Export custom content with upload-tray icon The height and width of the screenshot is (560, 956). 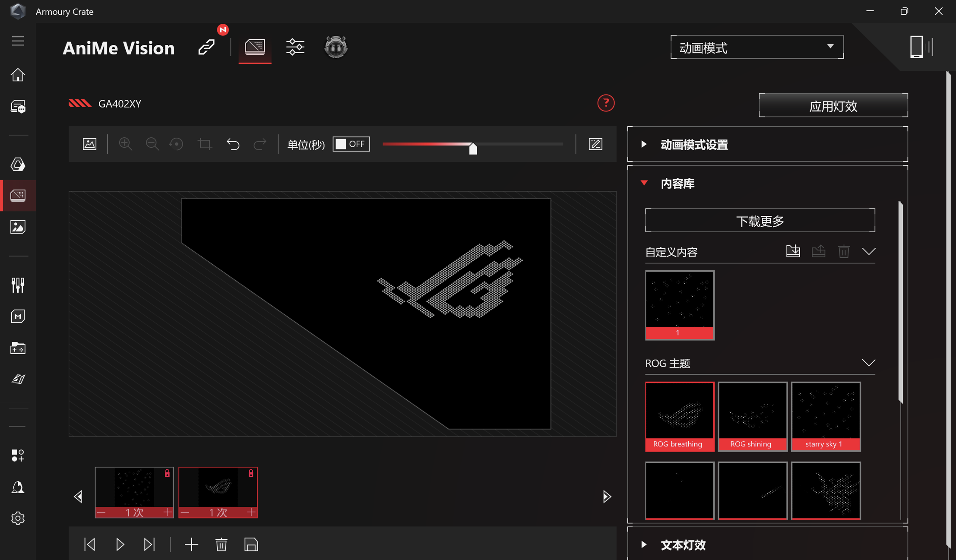pyautogui.click(x=818, y=251)
